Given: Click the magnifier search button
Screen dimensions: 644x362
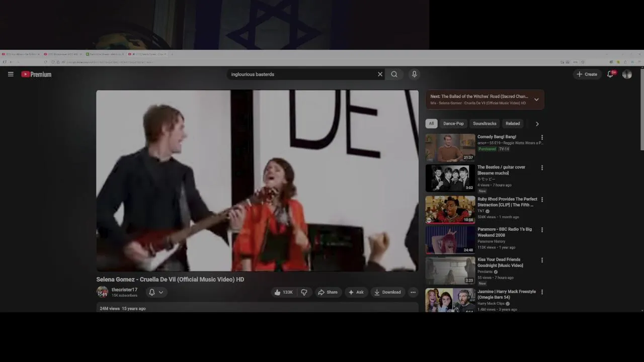Looking at the screenshot, I should 394,74.
